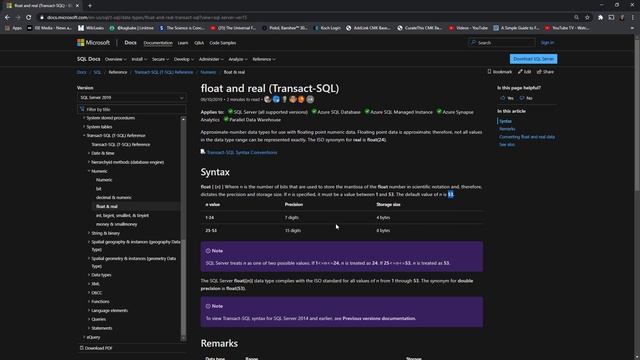Select the Documentation nav item
This screenshot has height=360, width=640.
click(x=158, y=43)
